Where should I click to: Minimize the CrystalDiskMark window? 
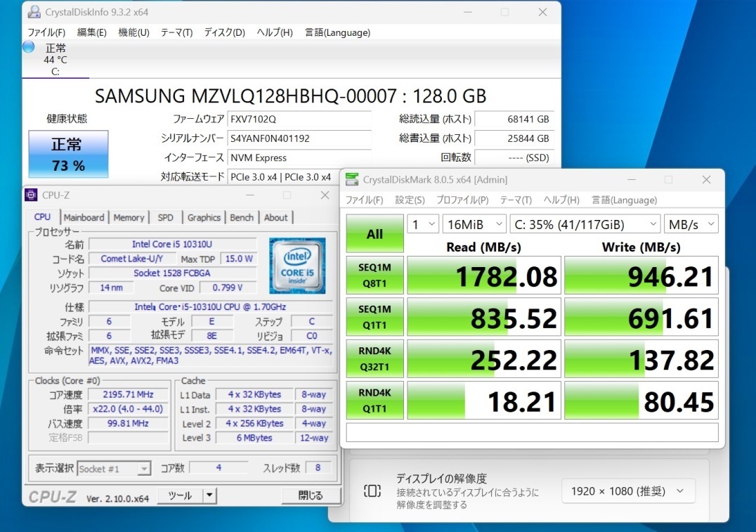pos(631,179)
